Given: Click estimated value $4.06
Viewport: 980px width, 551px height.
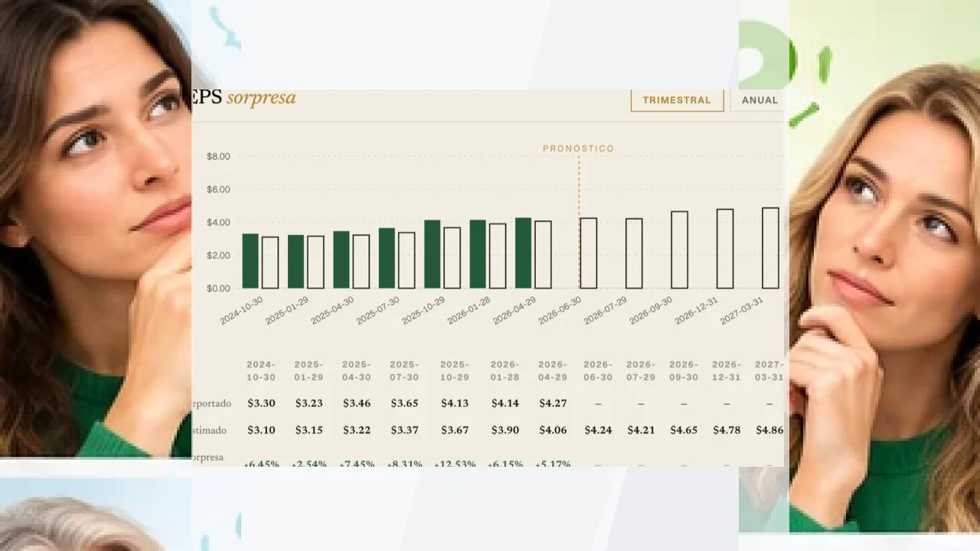Looking at the screenshot, I should [x=553, y=431].
